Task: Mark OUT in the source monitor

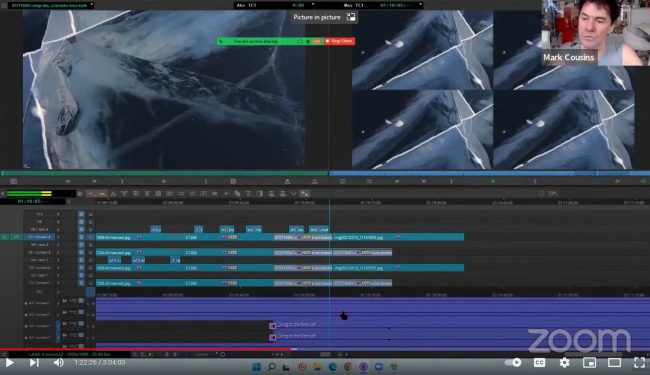Action: click(206, 181)
